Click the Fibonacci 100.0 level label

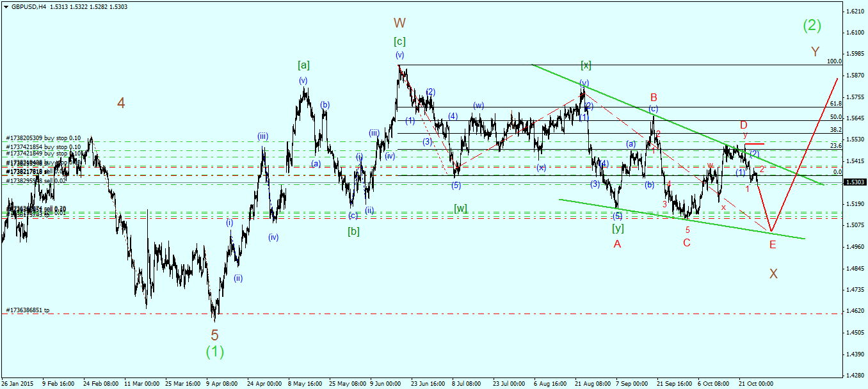[x=834, y=61]
